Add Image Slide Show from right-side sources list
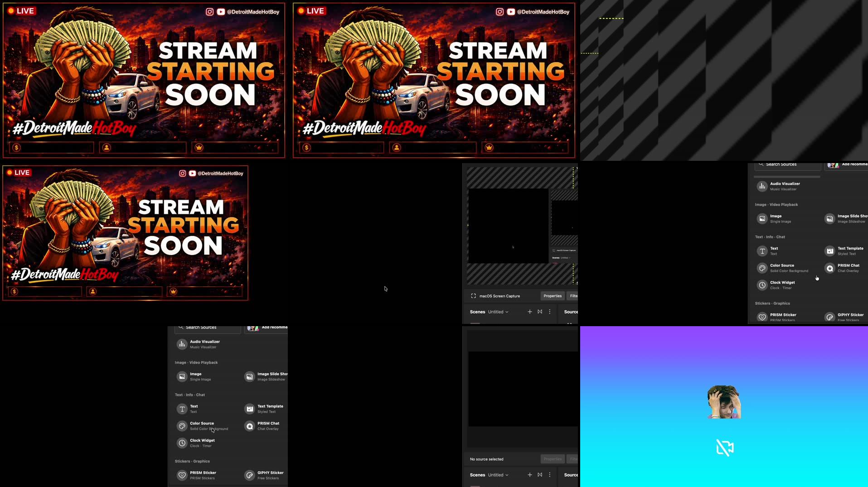Screen dimensions: 868x487 coord(845,219)
